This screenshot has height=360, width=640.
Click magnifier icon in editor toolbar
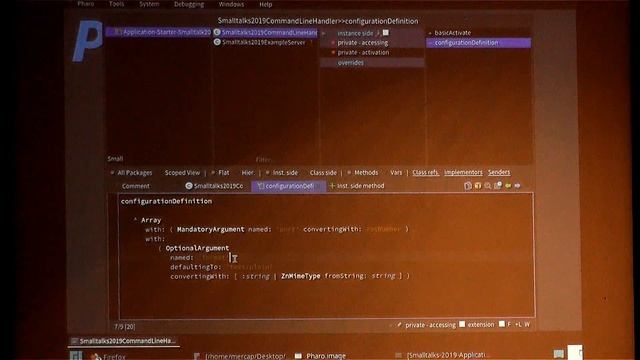point(487,186)
